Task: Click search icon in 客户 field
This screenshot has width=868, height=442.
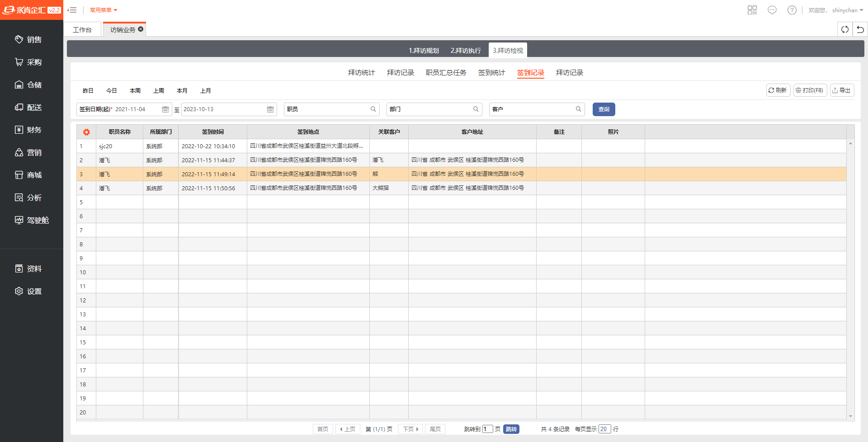Action: pyautogui.click(x=579, y=109)
